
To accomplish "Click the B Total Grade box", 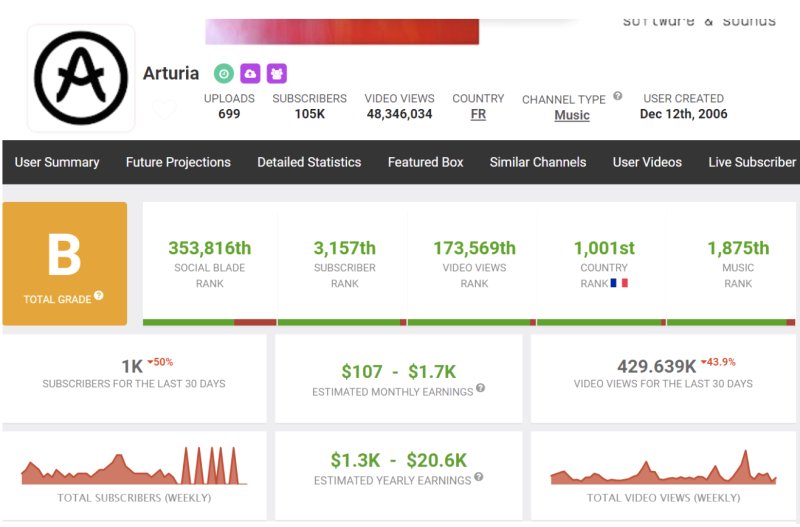I will click(x=65, y=264).
